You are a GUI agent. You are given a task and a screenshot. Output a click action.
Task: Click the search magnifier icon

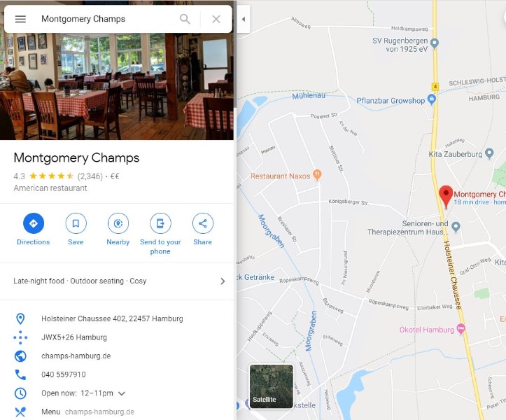[x=185, y=19]
